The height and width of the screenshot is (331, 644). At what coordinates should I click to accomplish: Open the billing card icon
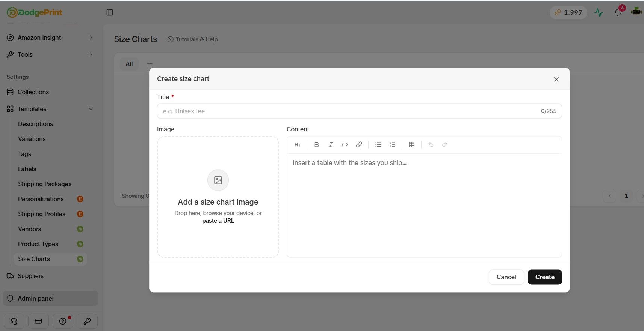pos(38,321)
